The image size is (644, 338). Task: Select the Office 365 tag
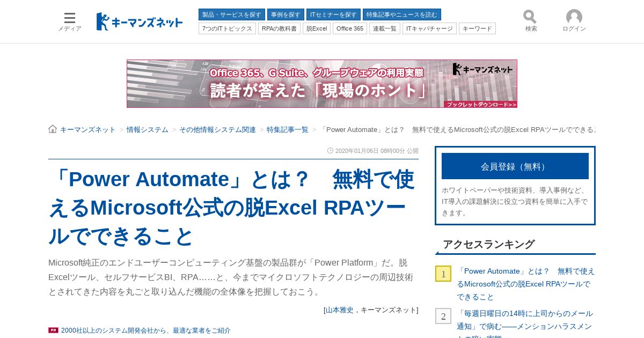[x=350, y=28]
